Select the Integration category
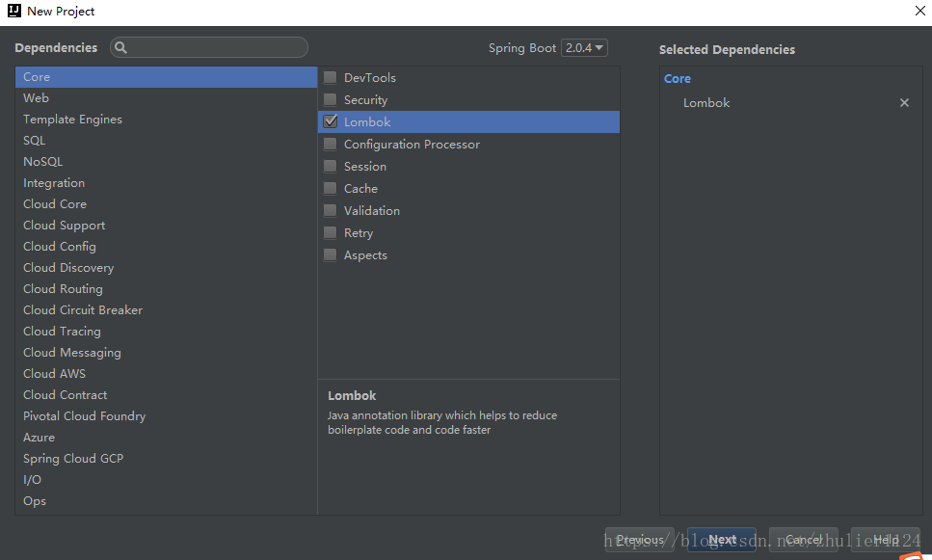 pos(167,183)
